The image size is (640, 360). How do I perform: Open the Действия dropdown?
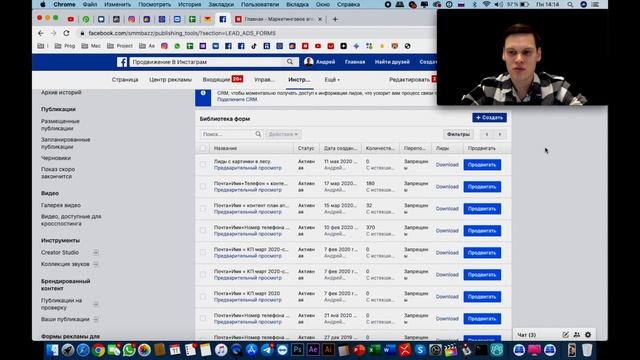(283, 134)
